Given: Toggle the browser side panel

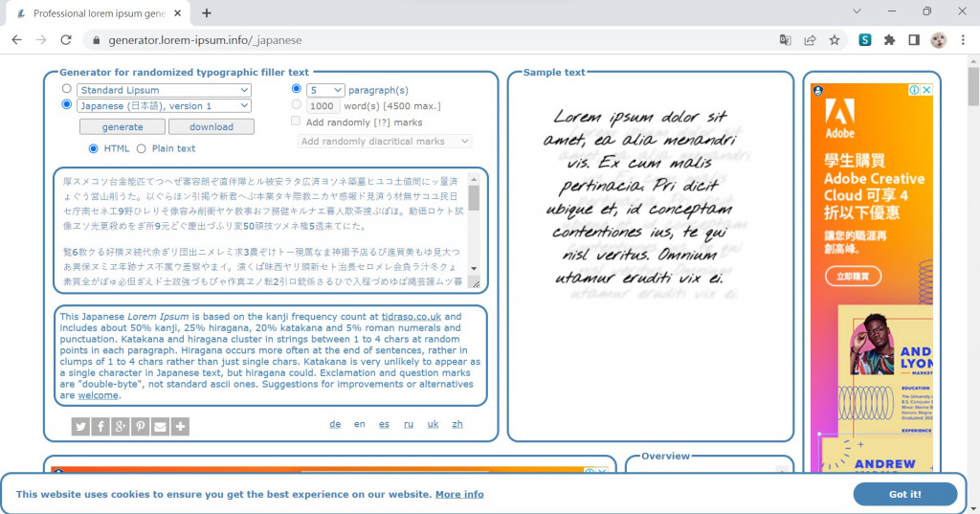Looking at the screenshot, I should [x=914, y=40].
